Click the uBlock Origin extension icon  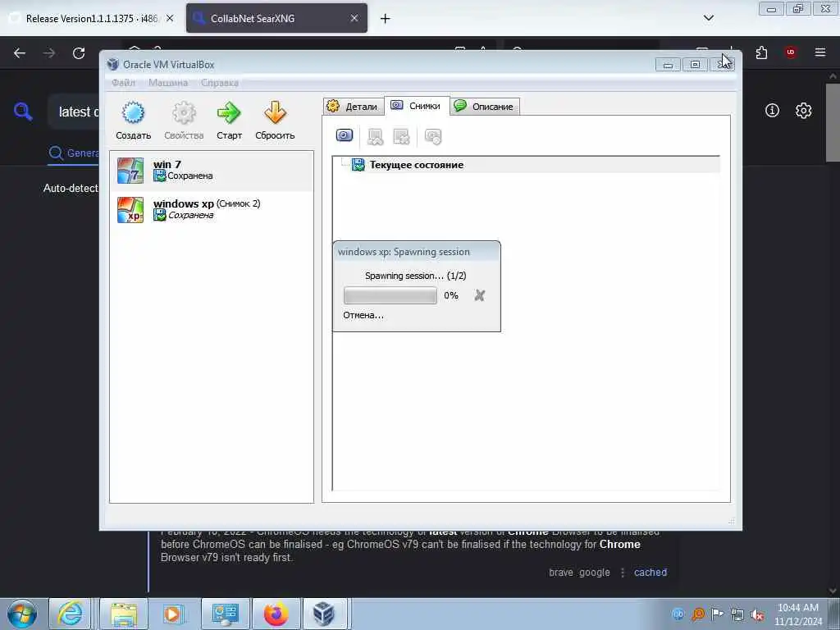790,52
